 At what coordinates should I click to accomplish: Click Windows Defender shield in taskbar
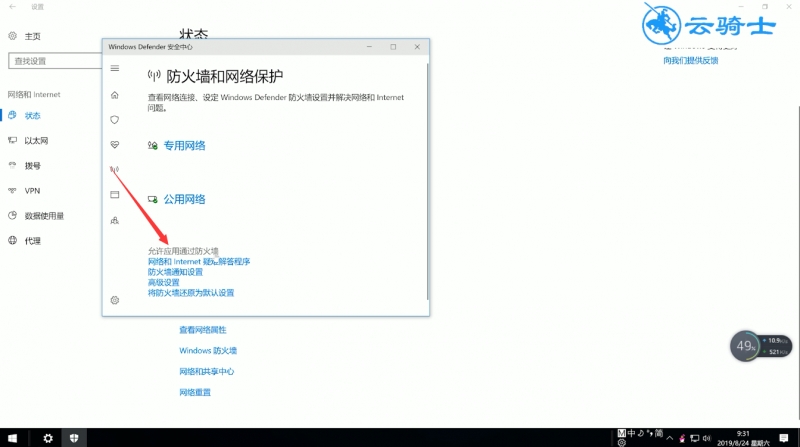[x=74, y=438]
